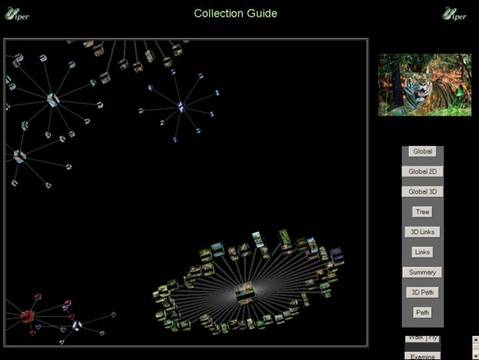Select the central thumbnail of the elliptical cluster
This screenshot has width=479, height=360.
tap(245, 293)
